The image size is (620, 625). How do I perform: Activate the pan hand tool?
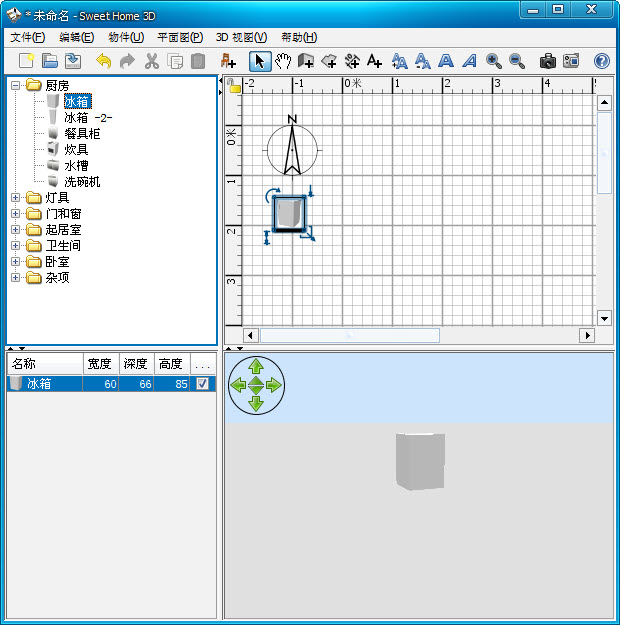283,61
